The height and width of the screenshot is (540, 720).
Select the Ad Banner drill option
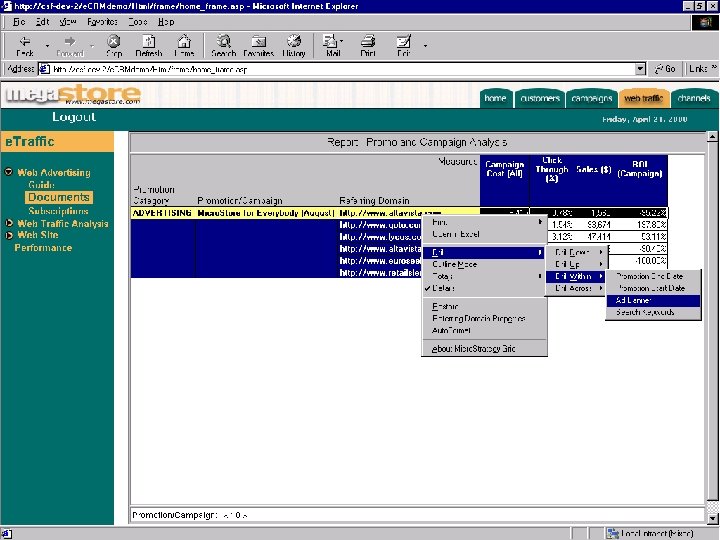(x=653, y=300)
